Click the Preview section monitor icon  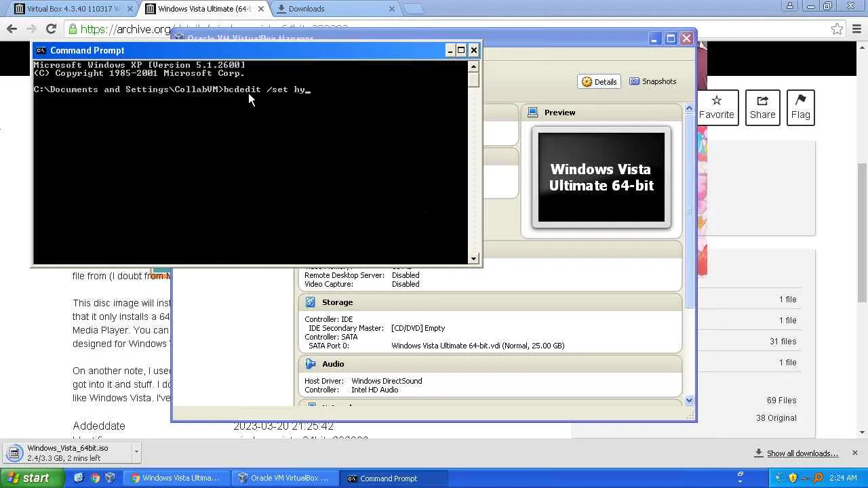coord(533,113)
